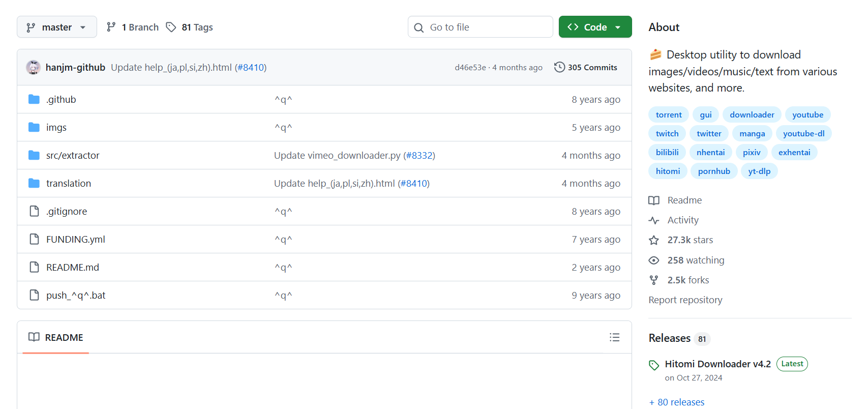Image resolution: width=868 pixels, height=409 pixels.
Task: Click the Readme book icon in About
Action: [x=654, y=200]
